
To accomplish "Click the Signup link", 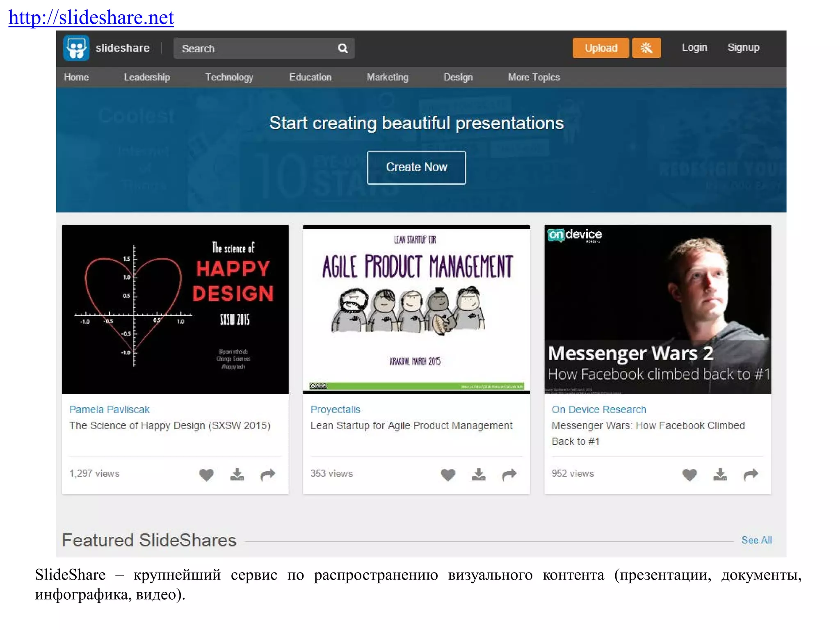I will 743,48.
